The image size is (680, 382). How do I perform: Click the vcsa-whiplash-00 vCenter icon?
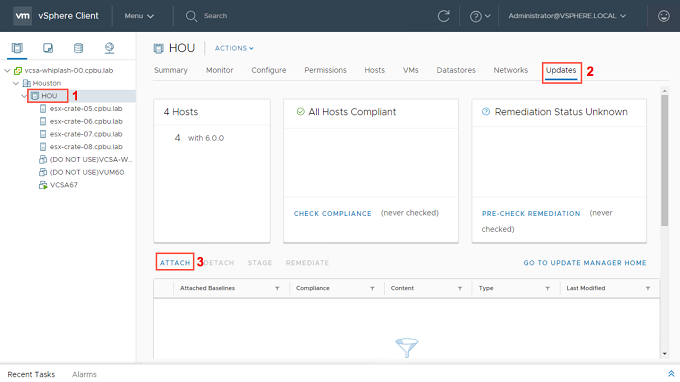pyautogui.click(x=18, y=70)
